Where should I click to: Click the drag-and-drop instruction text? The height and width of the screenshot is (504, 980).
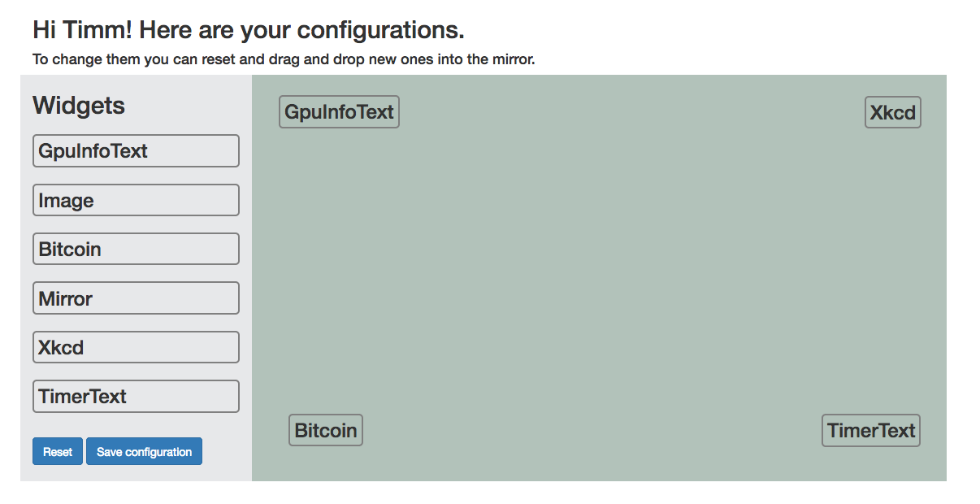click(283, 59)
